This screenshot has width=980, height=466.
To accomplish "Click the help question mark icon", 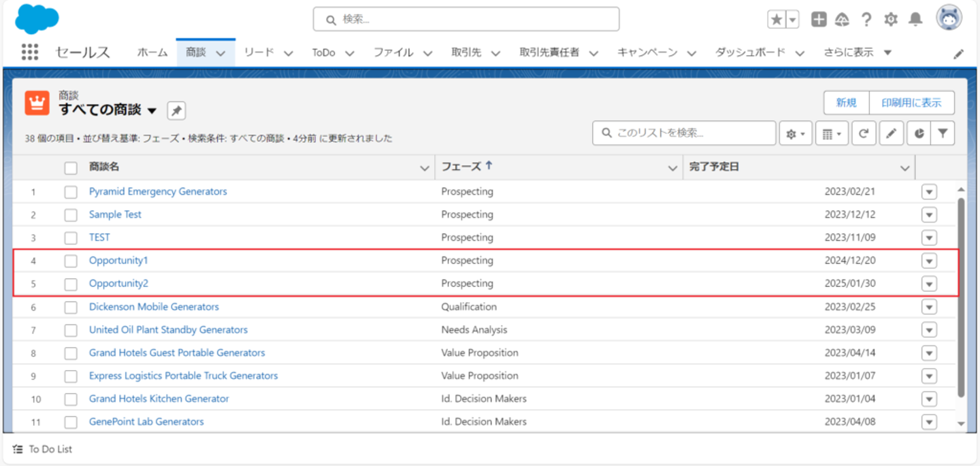I will coord(866,20).
